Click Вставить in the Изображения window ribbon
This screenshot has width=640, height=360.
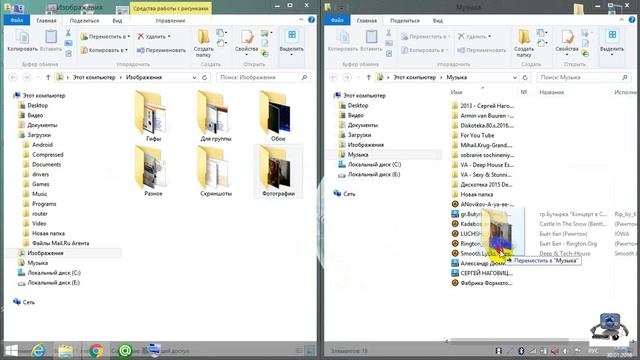point(51,41)
